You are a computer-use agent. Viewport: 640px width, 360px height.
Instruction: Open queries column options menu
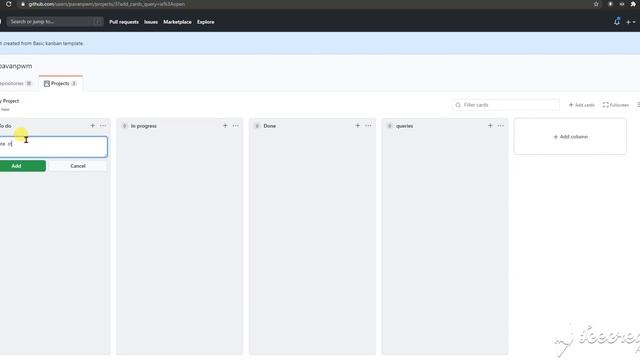click(501, 126)
